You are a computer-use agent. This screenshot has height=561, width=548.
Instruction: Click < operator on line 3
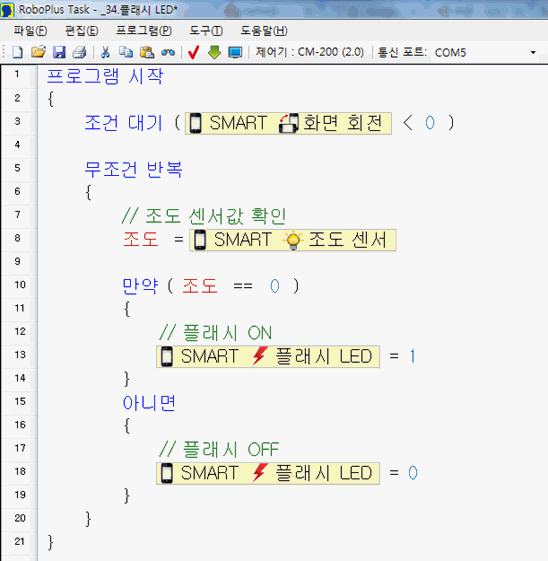click(407, 123)
